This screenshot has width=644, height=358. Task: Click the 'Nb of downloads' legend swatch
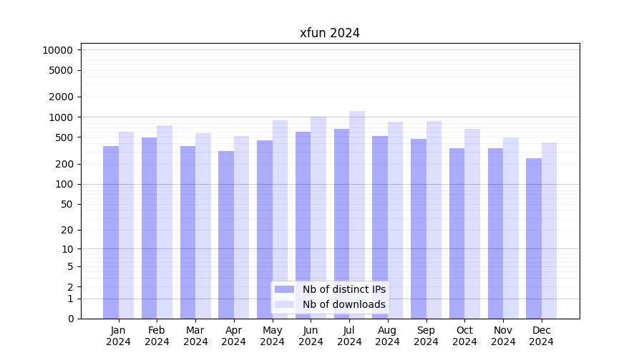coord(284,304)
